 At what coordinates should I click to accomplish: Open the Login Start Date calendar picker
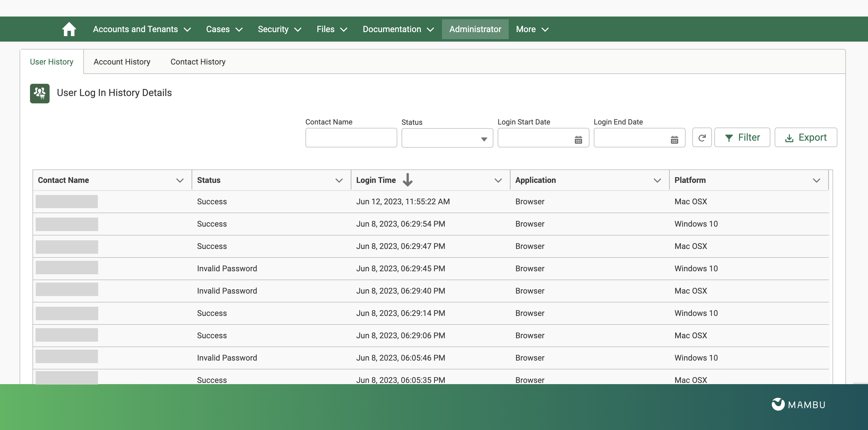click(578, 139)
